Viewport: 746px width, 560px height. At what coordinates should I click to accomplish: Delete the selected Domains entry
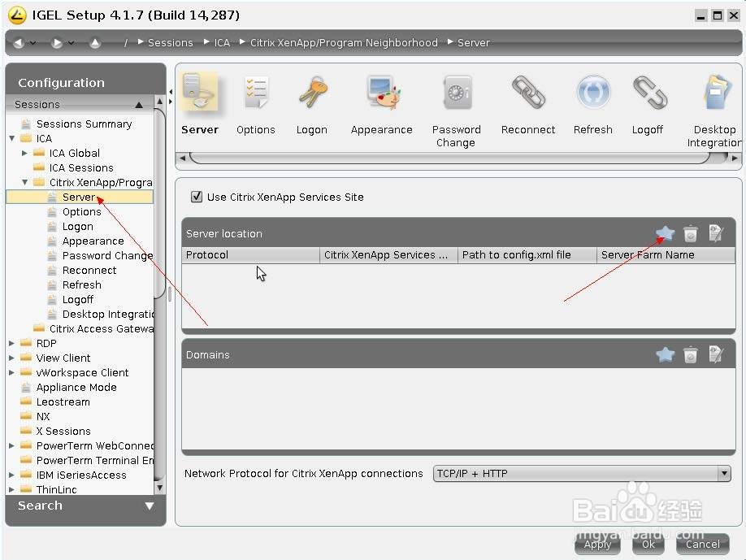[x=691, y=355]
